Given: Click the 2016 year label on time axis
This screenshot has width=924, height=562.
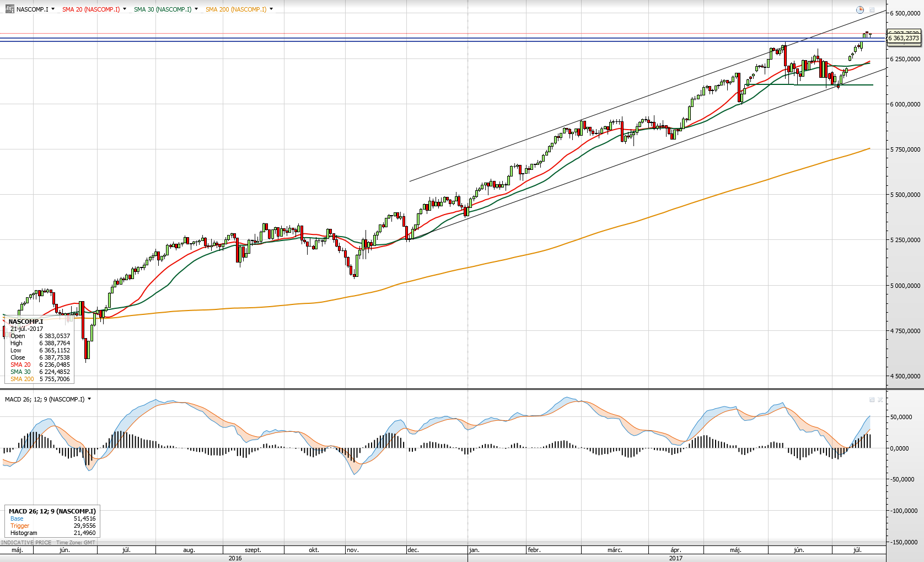Looking at the screenshot, I should [235, 558].
